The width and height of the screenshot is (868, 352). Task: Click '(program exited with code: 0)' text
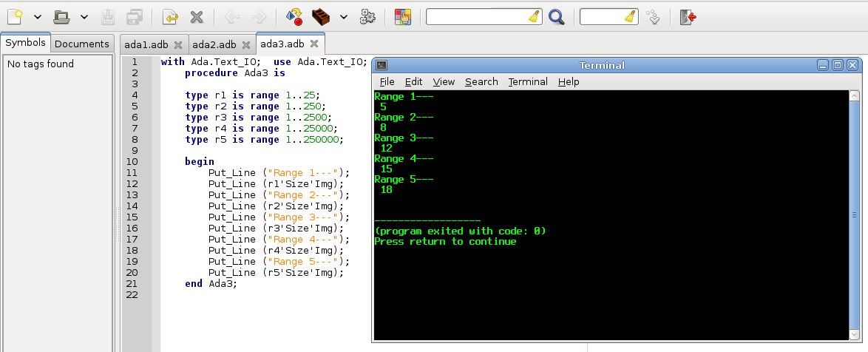(x=460, y=231)
